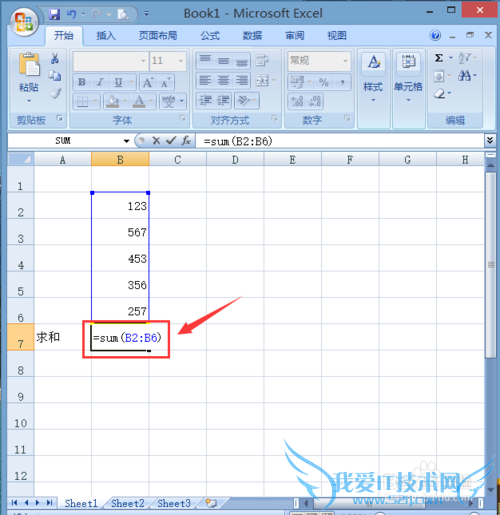Open Sheet2 worksheet tab
The width and height of the screenshot is (500, 515).
click(x=128, y=503)
